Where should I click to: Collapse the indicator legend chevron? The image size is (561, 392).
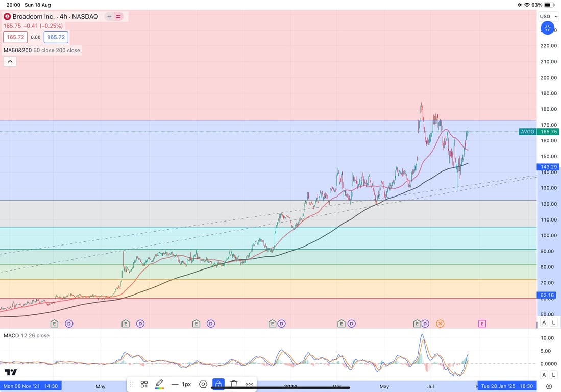pyautogui.click(x=10, y=62)
